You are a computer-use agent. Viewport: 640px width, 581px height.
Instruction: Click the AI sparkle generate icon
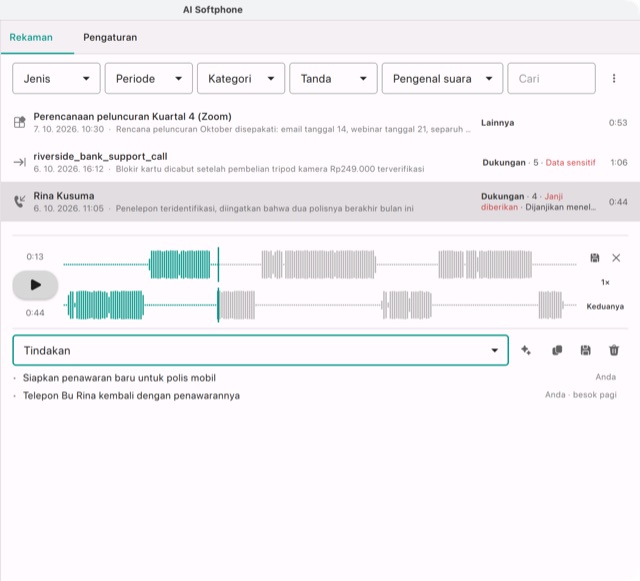[526, 350]
